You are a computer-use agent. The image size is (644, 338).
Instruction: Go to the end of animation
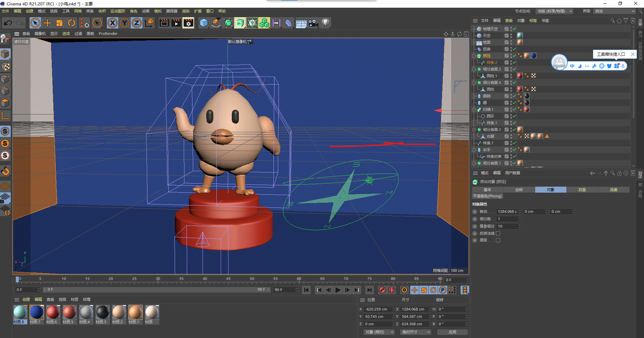click(369, 290)
